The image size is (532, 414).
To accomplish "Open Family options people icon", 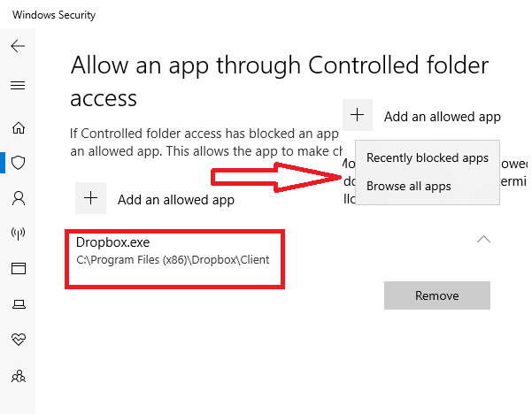I will (18, 375).
